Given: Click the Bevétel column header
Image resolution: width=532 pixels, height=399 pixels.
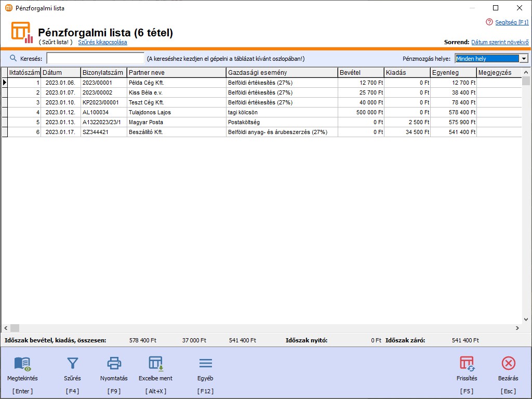Looking at the screenshot, I should [x=361, y=73].
